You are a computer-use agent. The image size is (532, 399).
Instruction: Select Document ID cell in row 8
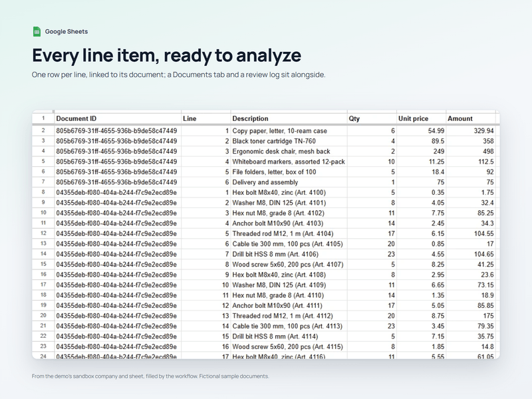point(118,192)
